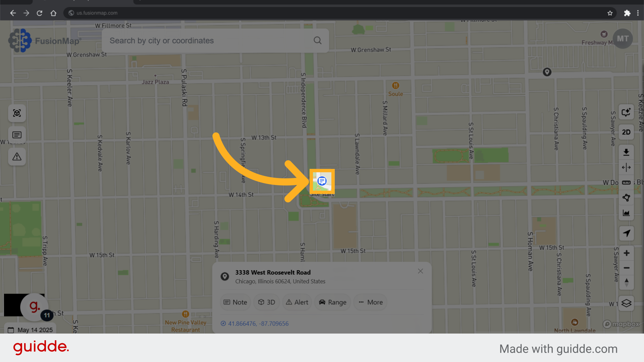Zoom out with the minus button
644x362 pixels.
(626, 268)
